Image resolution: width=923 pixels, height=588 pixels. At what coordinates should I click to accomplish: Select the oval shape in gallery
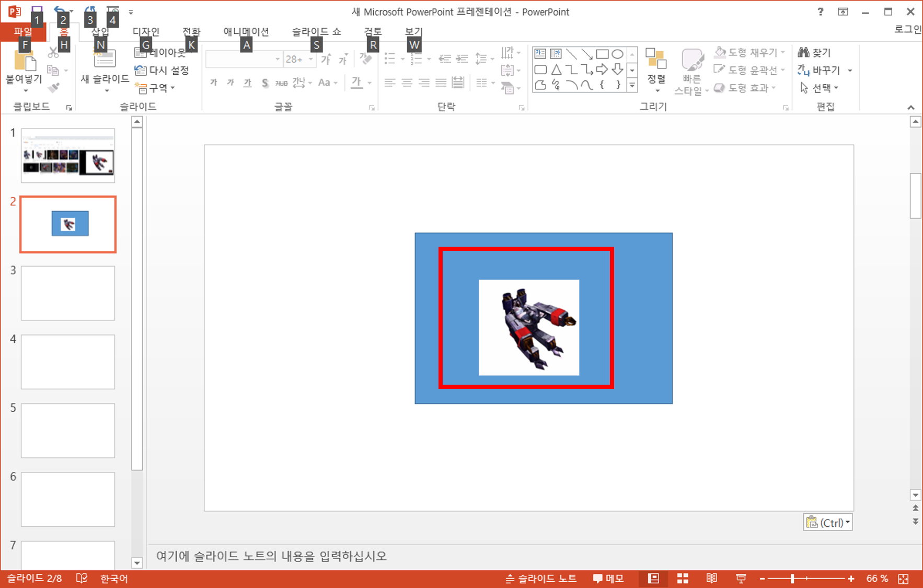[x=617, y=54]
